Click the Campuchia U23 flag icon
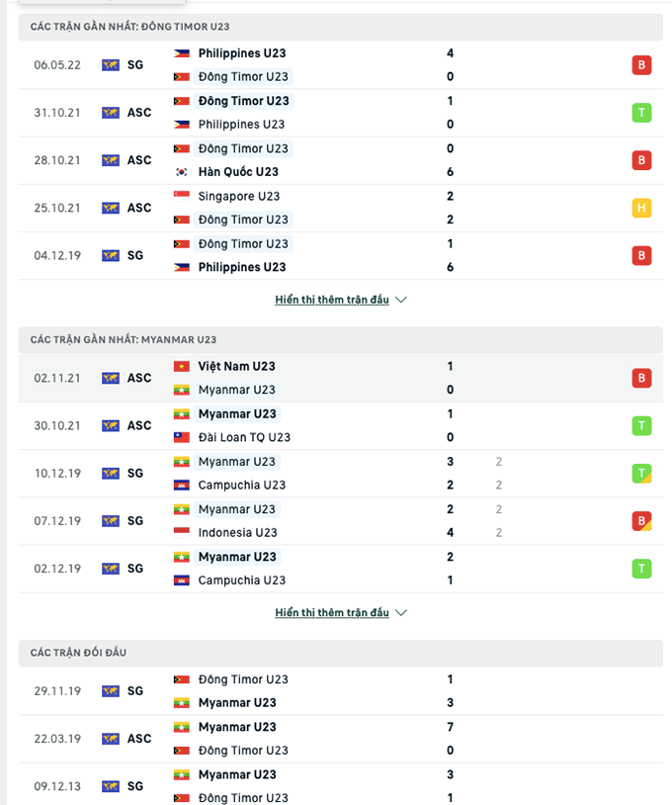Viewport: 672px width, 805px height. point(182,485)
